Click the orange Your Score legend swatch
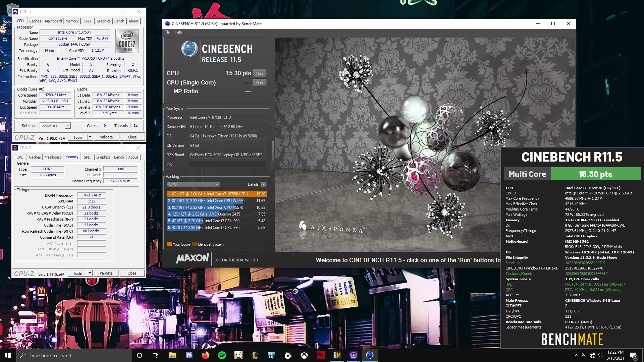644x362 pixels. [x=169, y=244]
